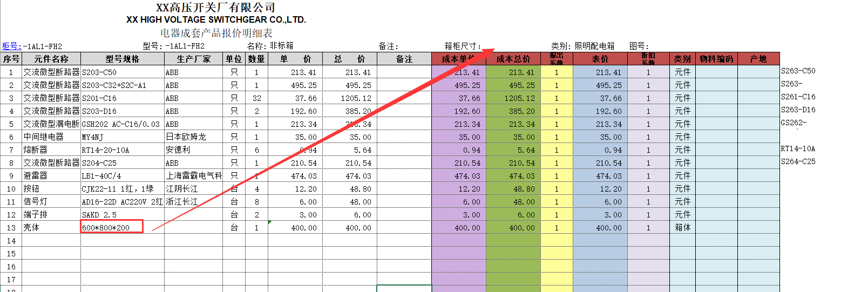Click the 图号 label cell
The image size is (868, 292).
639,46
